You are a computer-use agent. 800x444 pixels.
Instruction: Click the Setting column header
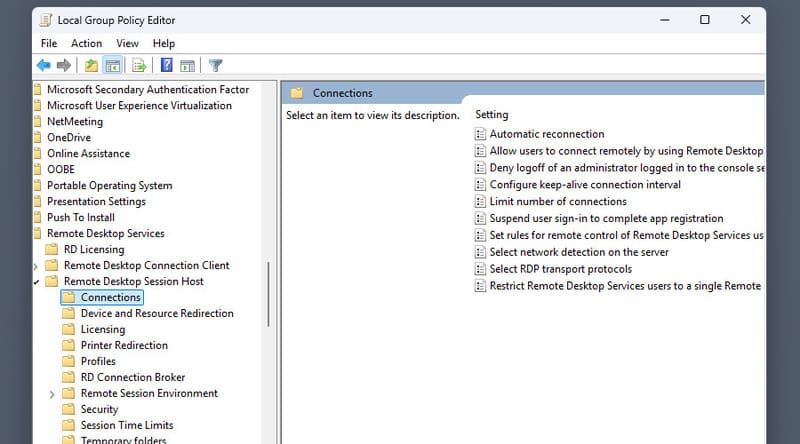492,115
